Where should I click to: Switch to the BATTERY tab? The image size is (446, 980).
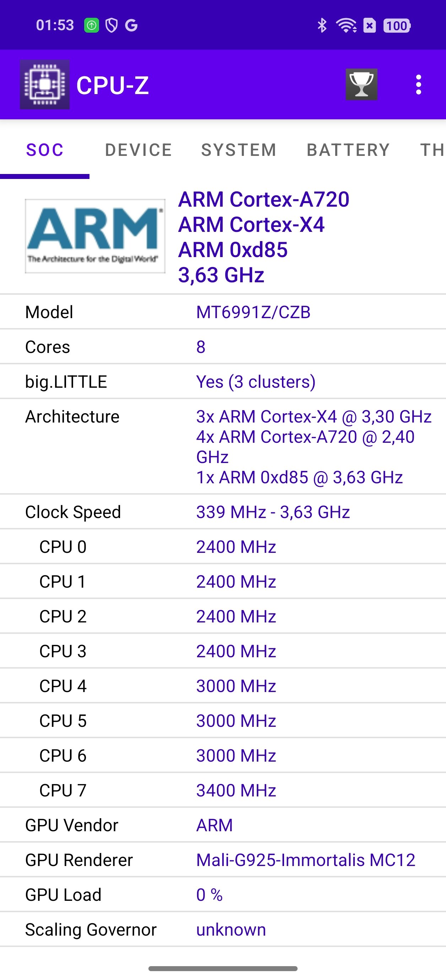[348, 150]
